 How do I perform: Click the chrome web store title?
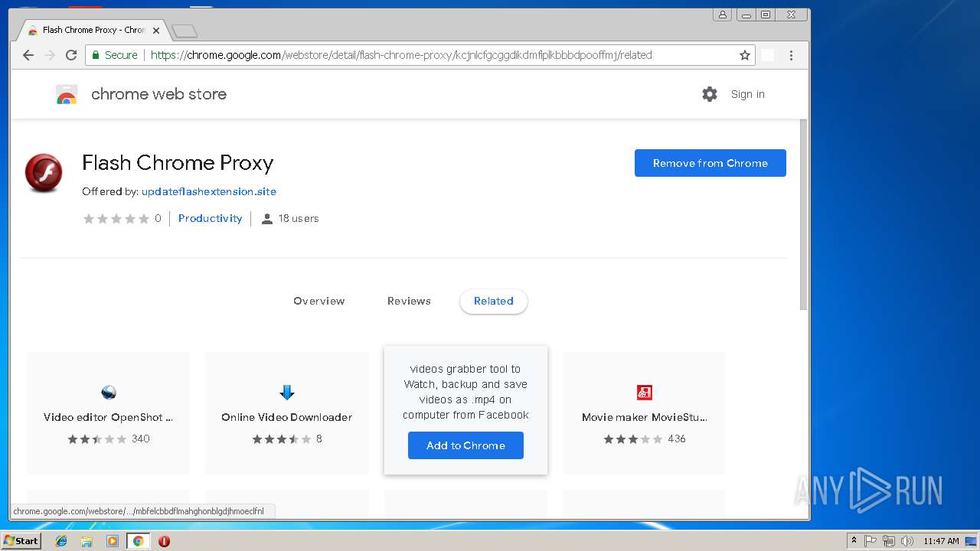158,94
